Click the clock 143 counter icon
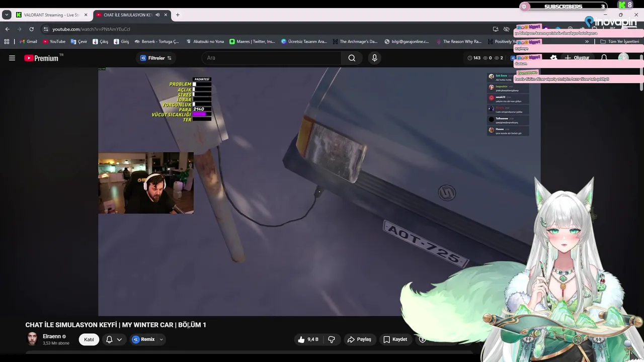 tap(474, 58)
